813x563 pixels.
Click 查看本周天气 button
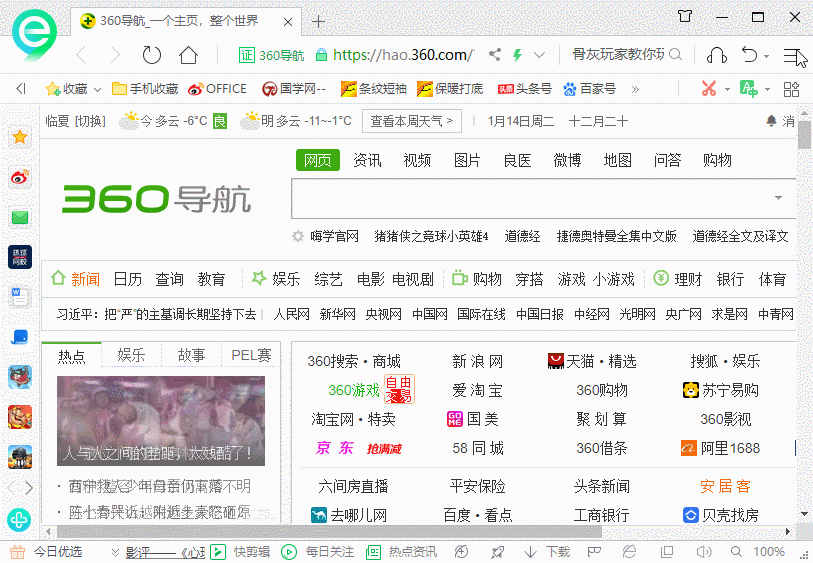(412, 121)
